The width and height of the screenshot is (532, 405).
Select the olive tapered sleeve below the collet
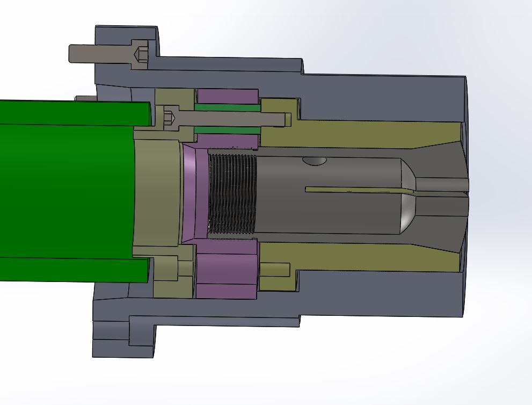coord(360,256)
